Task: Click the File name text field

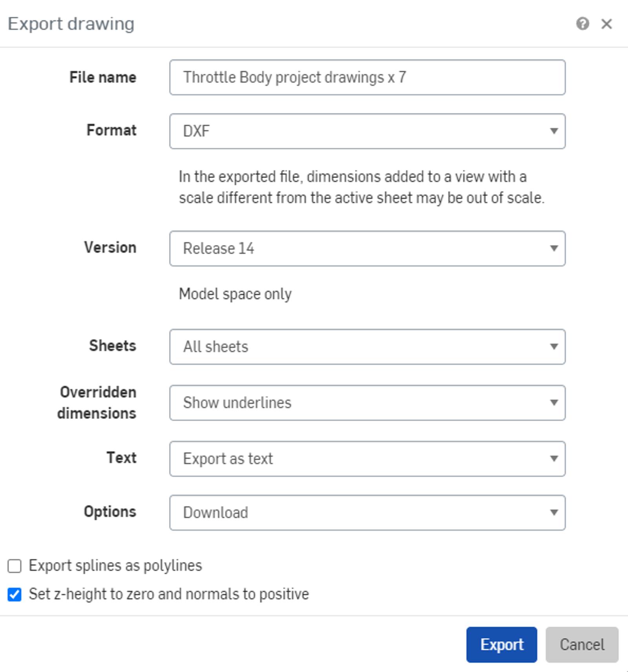Action: pos(367,77)
